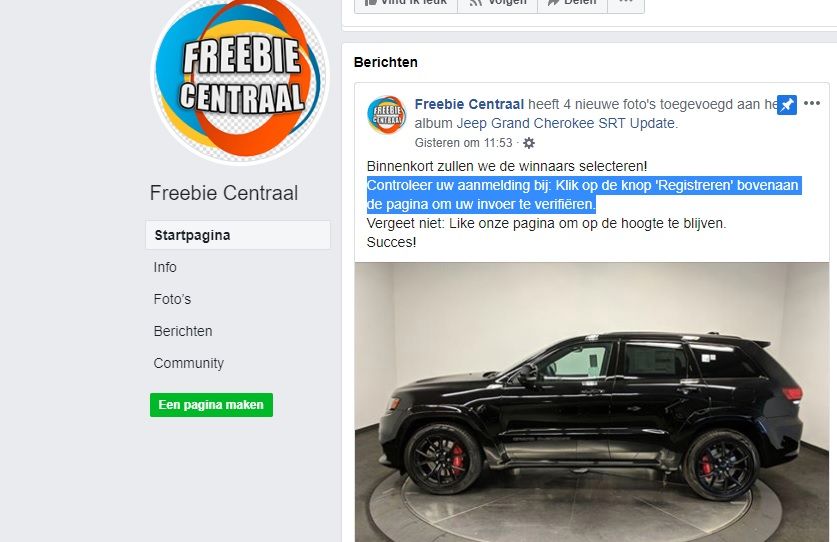Click the green 'Een pagina maken' button
Image resolution: width=837 pixels, height=542 pixels.
(x=211, y=405)
